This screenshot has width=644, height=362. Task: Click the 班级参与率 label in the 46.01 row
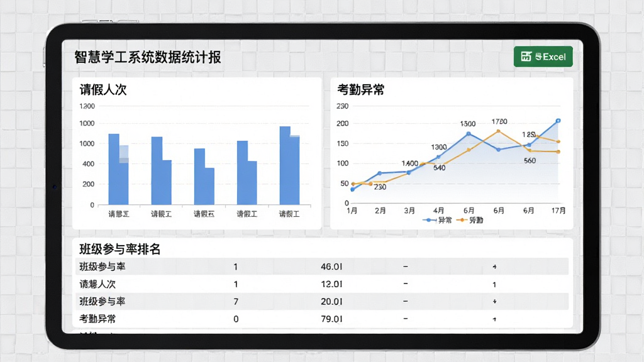103,266
